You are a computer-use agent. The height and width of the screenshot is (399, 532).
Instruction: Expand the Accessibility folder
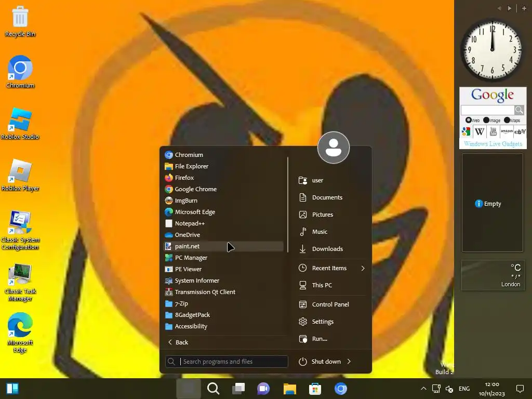click(x=223, y=326)
